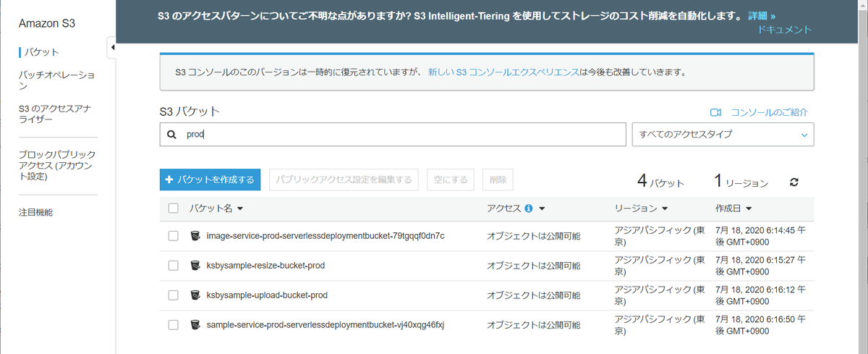Click the video camera console intro icon
The image size is (868, 354).
point(716,112)
